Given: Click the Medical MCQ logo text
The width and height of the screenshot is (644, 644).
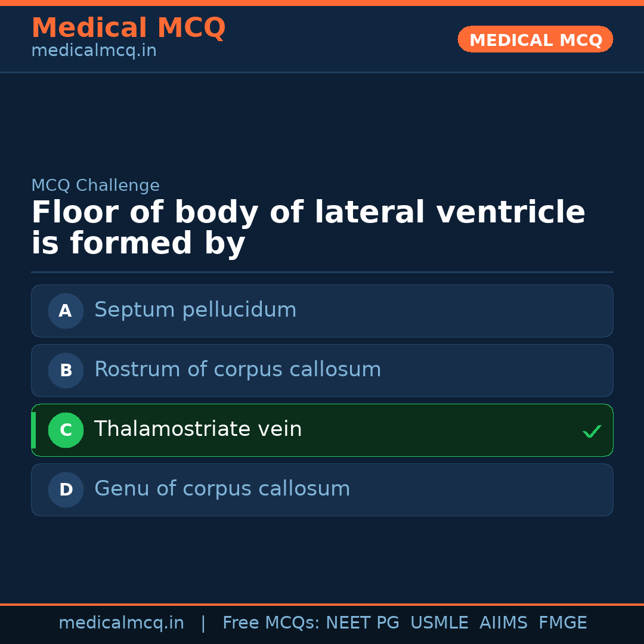Looking at the screenshot, I should 128,28.
